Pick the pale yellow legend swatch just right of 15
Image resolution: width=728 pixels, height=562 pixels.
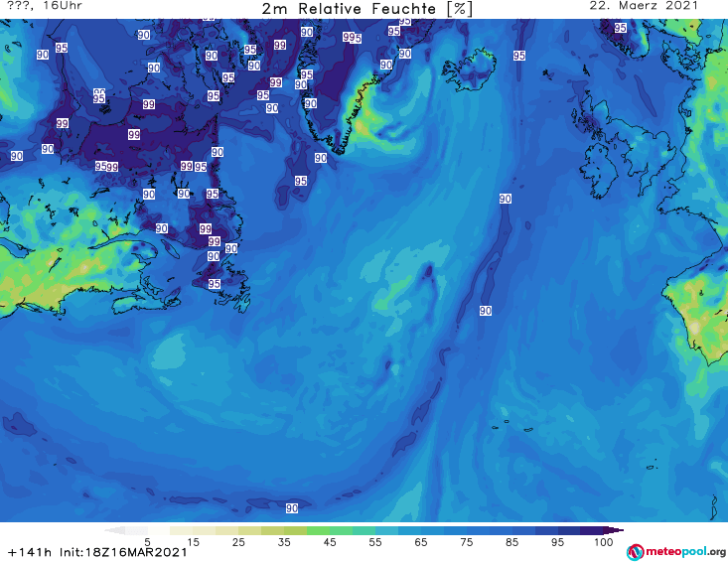tap(205, 530)
